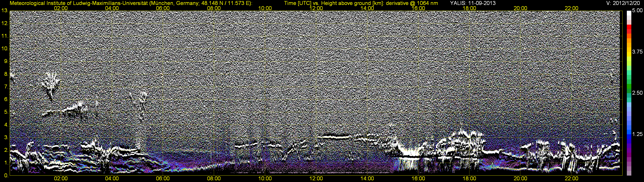Click the 04:00 label on the top time axis
The image size is (644, 182).
click(112, 8)
